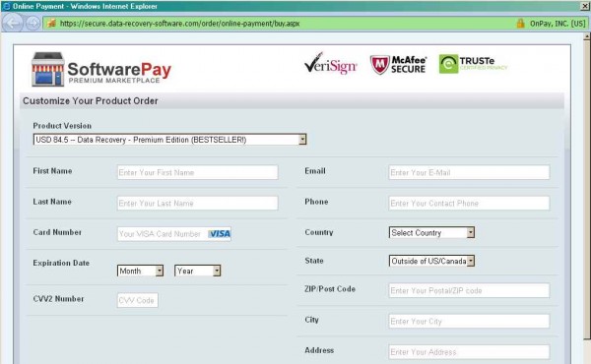Focus the Postal/ZIP code field

[469, 290]
